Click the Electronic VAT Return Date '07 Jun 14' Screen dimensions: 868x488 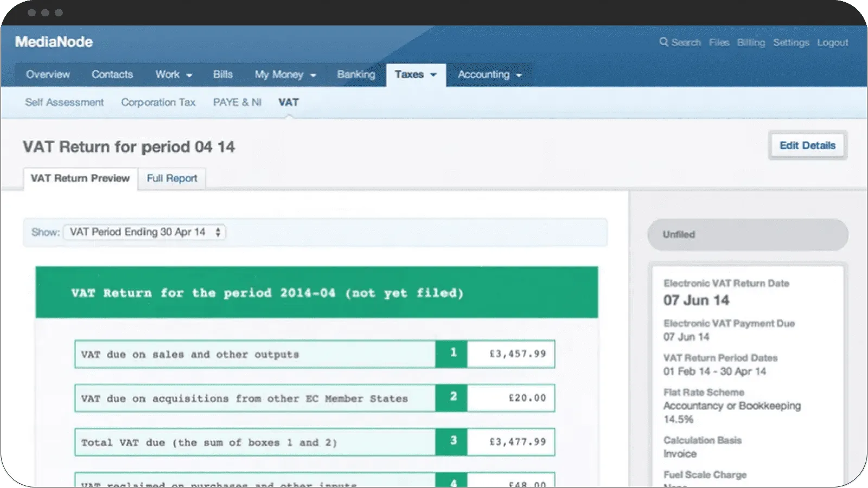(x=696, y=300)
